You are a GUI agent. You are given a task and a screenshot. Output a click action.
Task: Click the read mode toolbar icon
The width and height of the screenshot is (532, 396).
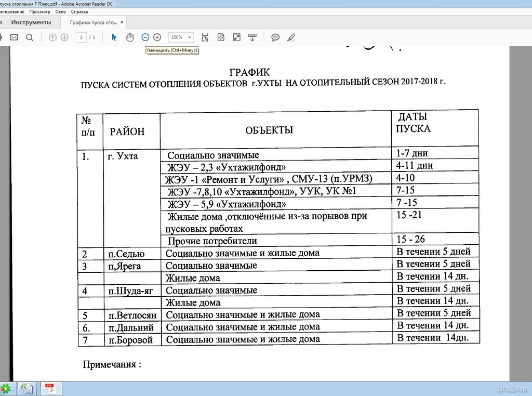point(252,37)
